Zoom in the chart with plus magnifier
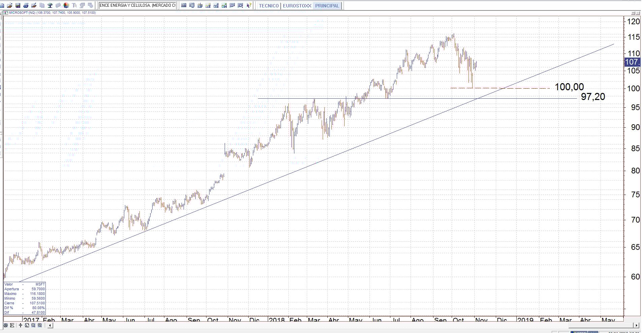The image size is (644, 333). 40,325
